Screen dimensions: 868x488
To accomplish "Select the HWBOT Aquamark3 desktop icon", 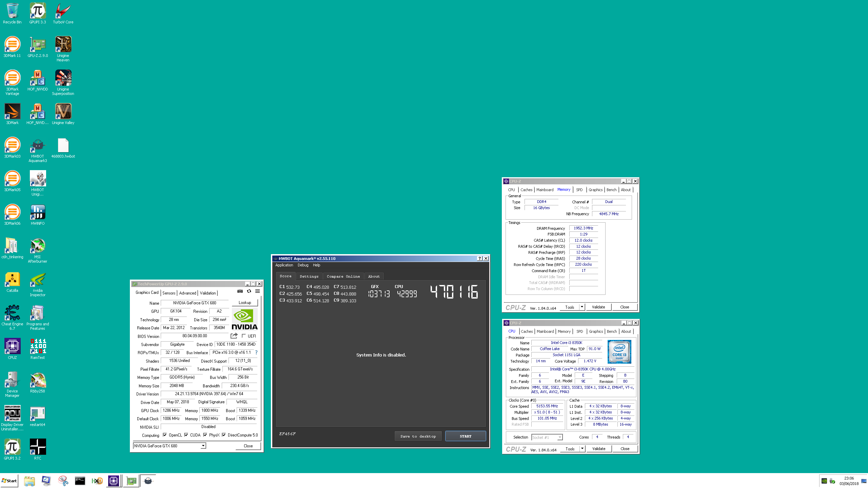I will click(x=38, y=150).
